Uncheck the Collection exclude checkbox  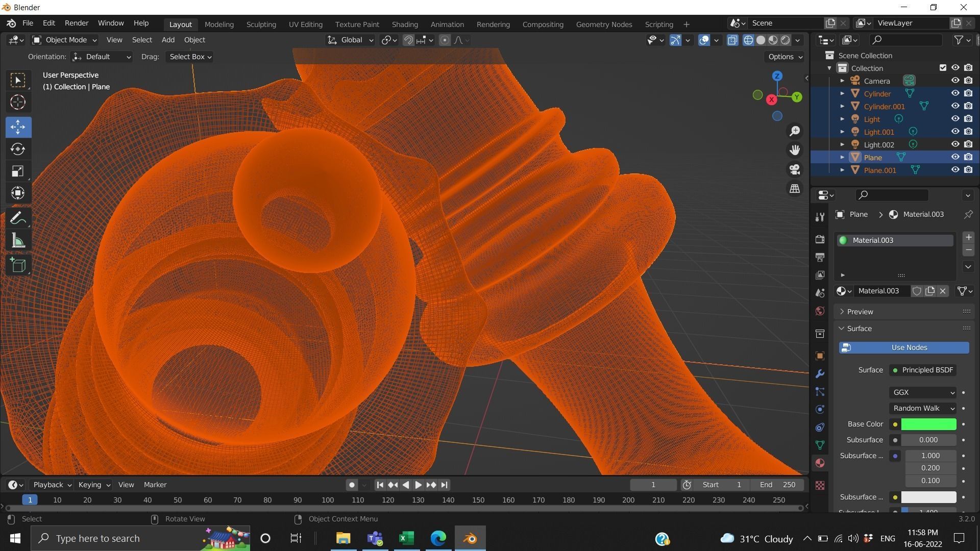coord(943,68)
